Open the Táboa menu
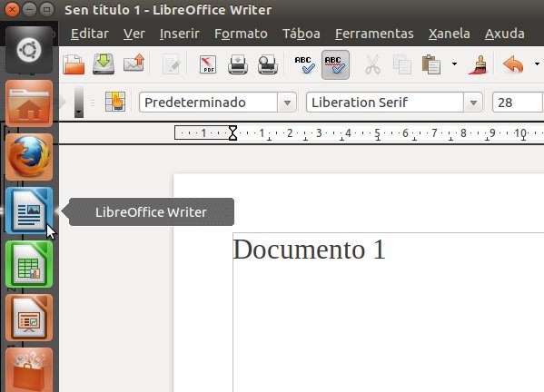Screen dimensions: 544x392 [302, 34]
